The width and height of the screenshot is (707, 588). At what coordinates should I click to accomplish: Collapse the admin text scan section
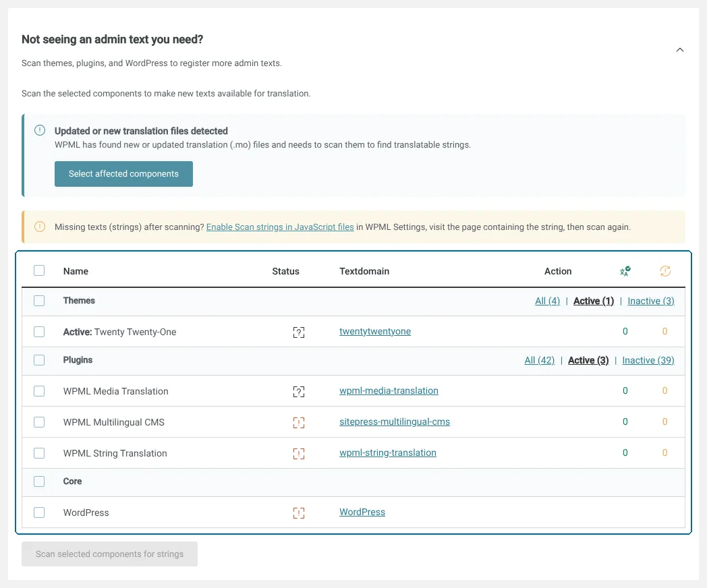(x=680, y=50)
